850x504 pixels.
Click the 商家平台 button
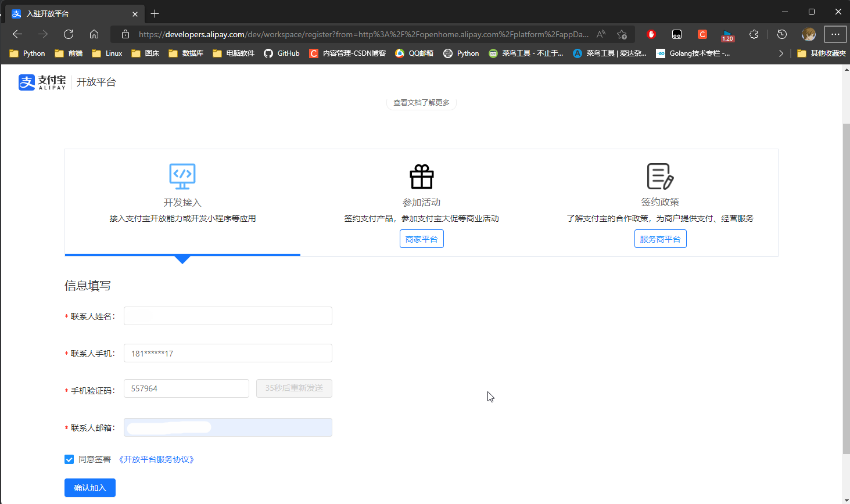pos(422,239)
